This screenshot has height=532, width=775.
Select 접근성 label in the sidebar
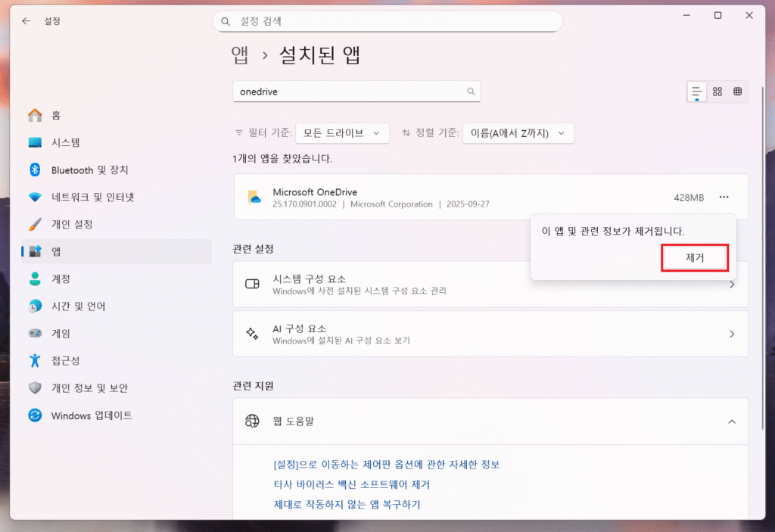coord(66,360)
